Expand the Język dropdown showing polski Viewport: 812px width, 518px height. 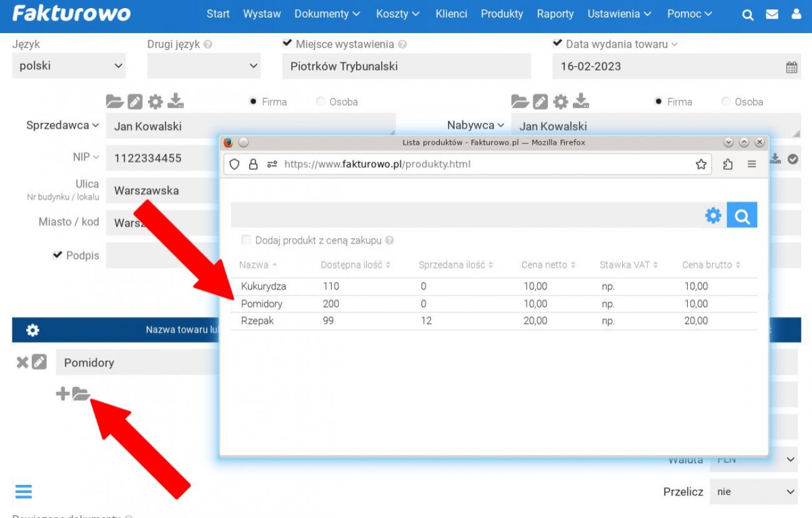(69, 66)
